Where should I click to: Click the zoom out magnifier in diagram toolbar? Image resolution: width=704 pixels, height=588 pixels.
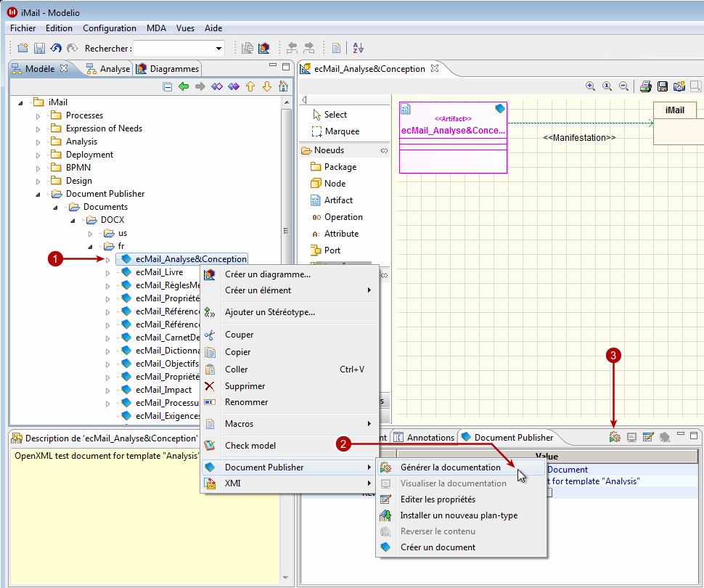pos(623,86)
